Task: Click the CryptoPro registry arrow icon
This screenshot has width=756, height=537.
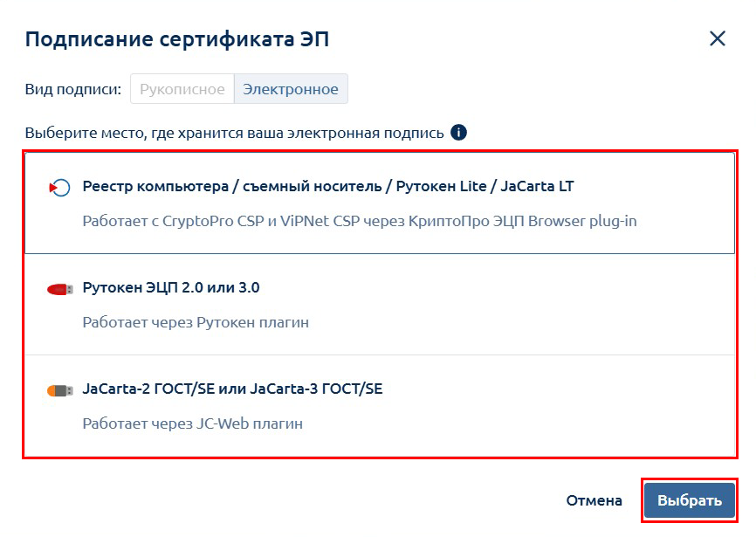Action: [x=59, y=188]
